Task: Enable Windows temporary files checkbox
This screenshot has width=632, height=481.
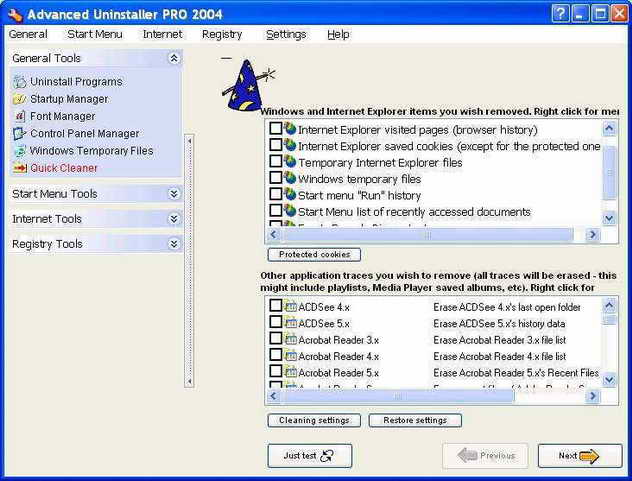Action: pos(276,178)
